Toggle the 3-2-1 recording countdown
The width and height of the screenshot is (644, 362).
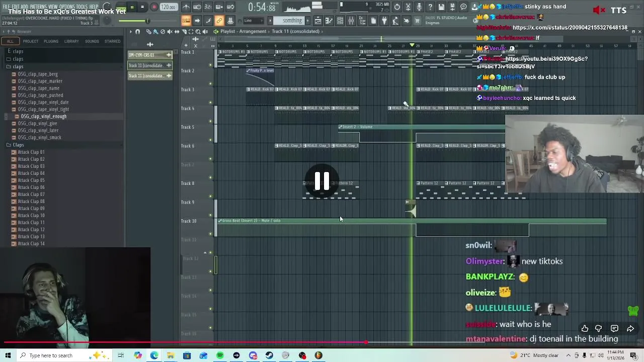(x=208, y=7)
